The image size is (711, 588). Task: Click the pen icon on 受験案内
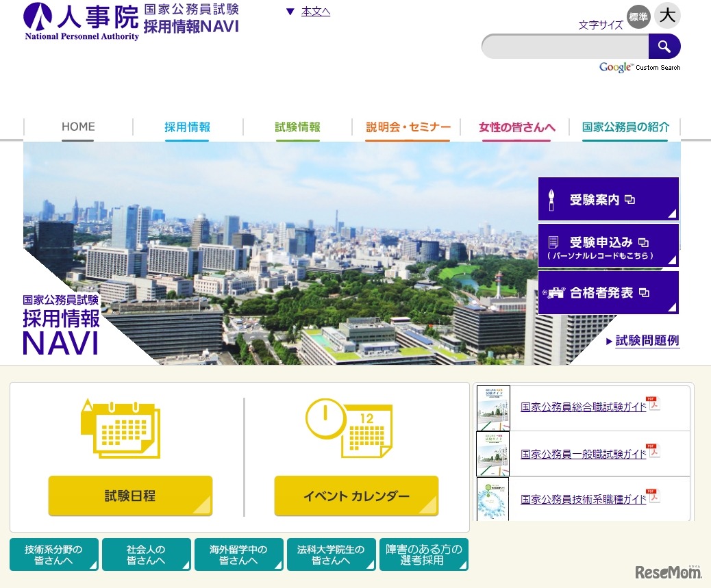[552, 200]
